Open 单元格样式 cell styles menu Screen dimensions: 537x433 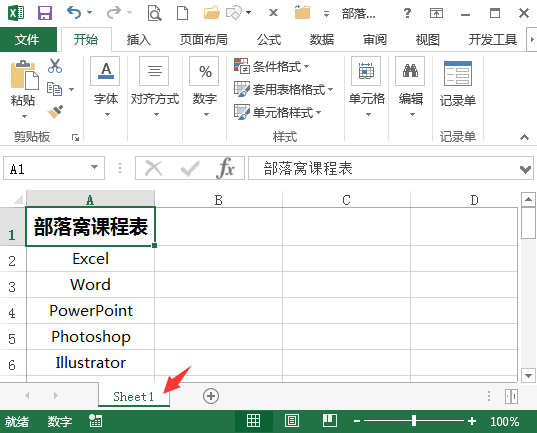point(277,112)
